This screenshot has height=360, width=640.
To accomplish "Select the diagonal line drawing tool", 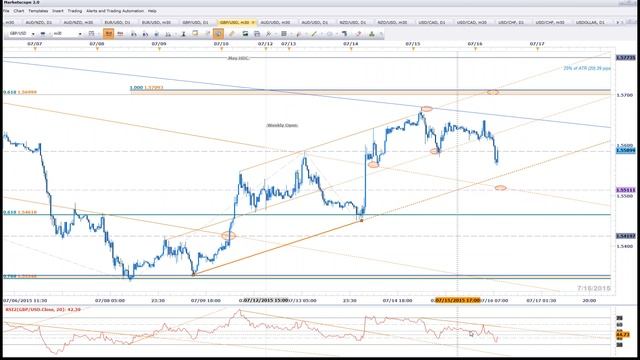I will 314,34.
